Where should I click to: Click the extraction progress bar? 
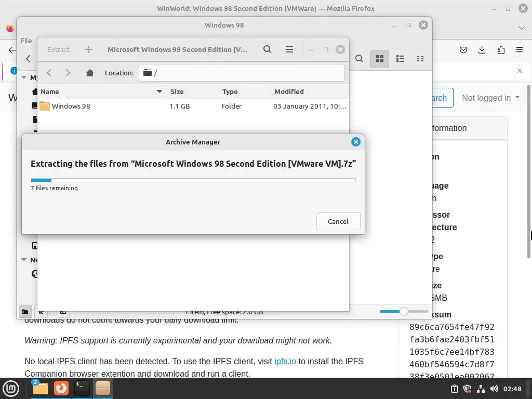pyautogui.click(x=193, y=180)
